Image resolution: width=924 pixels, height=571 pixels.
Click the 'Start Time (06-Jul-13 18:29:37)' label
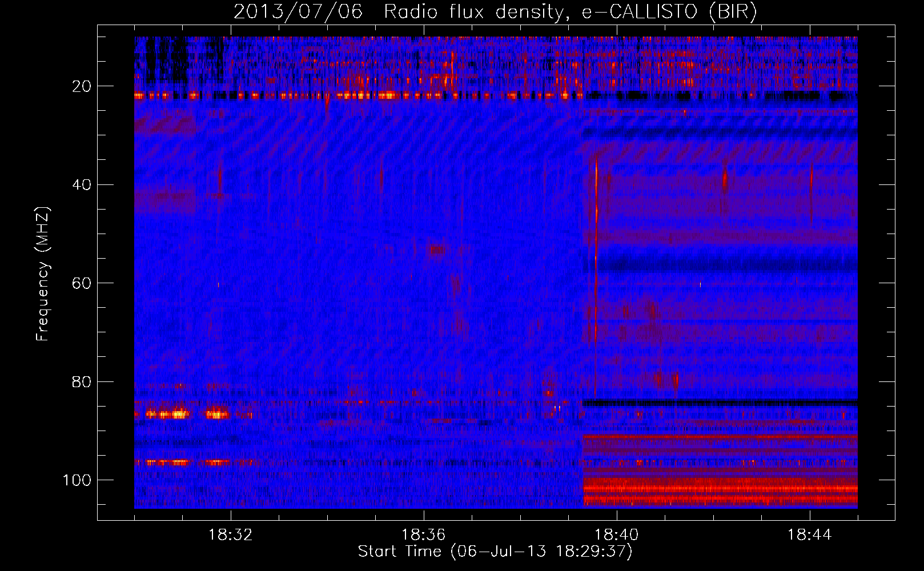pyautogui.click(x=495, y=552)
